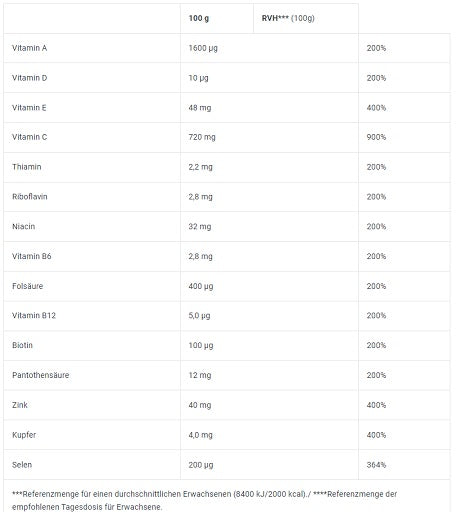Click the Selen 364% percentage
The width and height of the screenshot is (456, 512).
(x=376, y=465)
